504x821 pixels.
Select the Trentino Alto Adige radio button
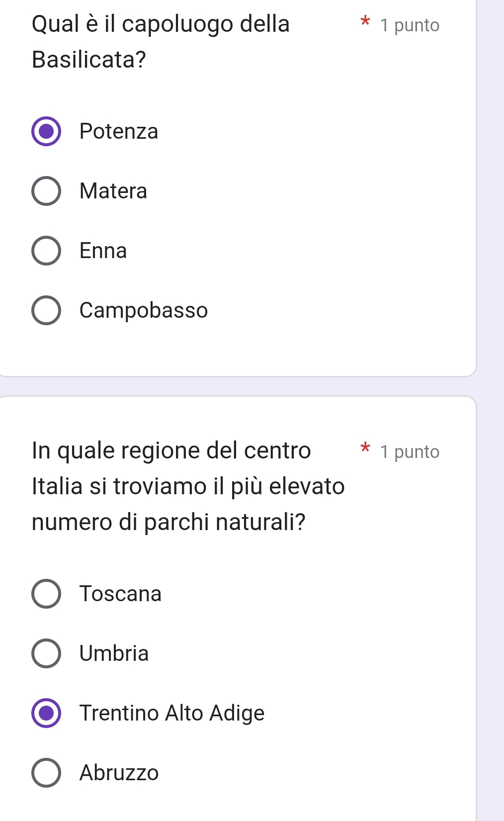tap(46, 713)
